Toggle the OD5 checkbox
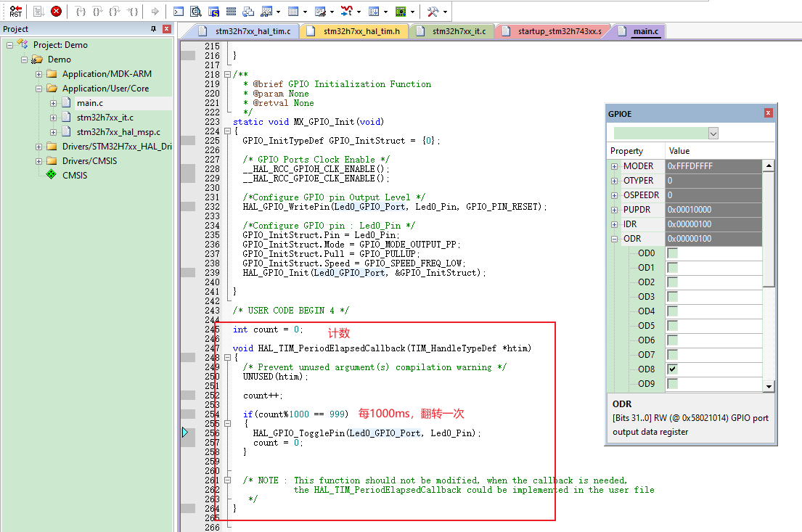The image size is (802, 532). coord(673,325)
